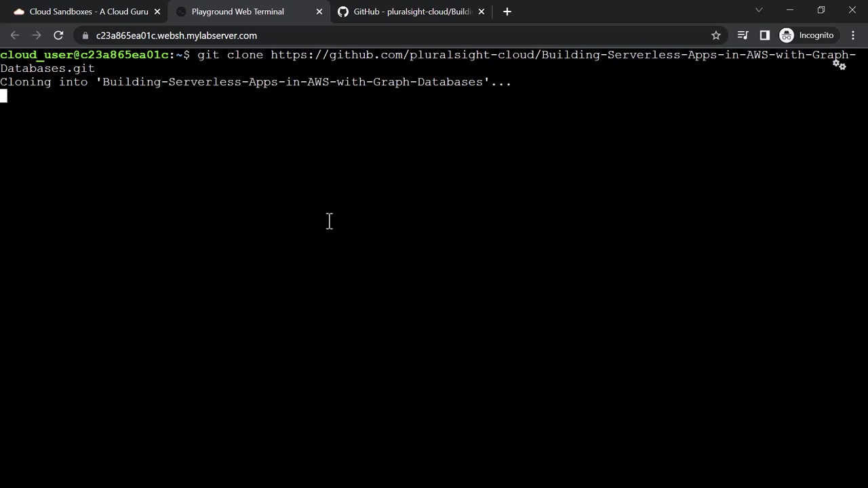Click the address bar URL field
This screenshot has width=868, height=488.
coord(400,35)
